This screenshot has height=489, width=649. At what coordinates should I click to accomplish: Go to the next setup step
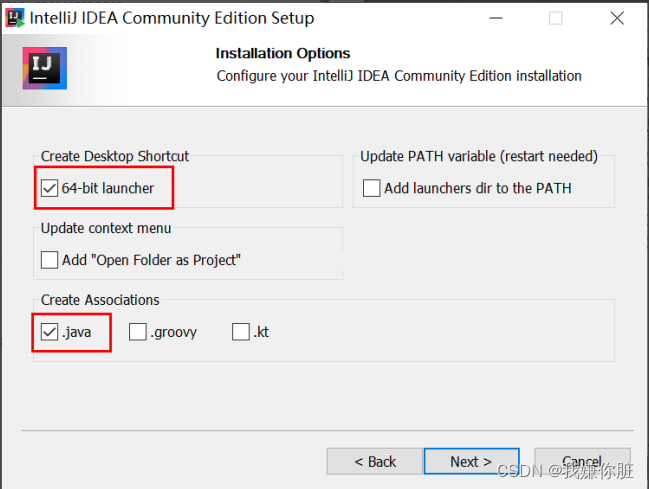(x=471, y=461)
